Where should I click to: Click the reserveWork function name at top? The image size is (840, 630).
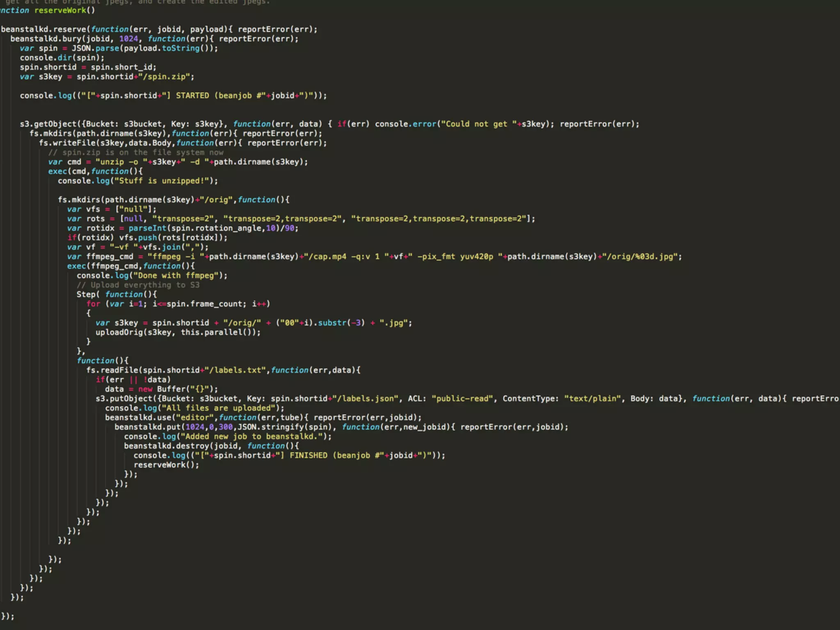(60, 10)
